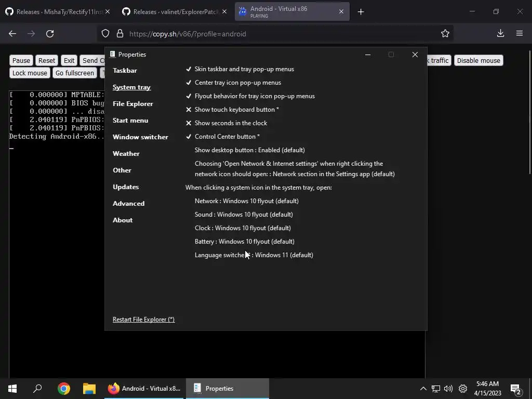
Task: Toggle Flyout behavior for tray icon pop-ups
Action: point(250,96)
